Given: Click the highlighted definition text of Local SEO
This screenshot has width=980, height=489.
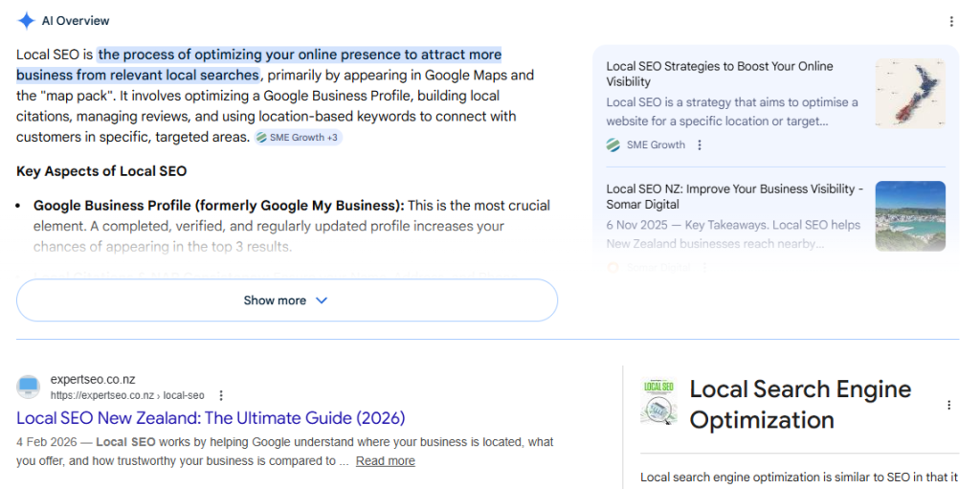Looking at the screenshot, I should pos(258,65).
